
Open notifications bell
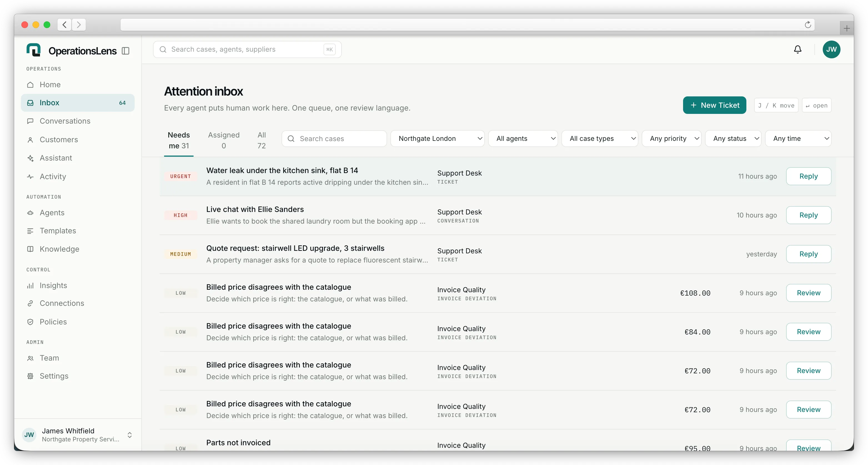pyautogui.click(x=797, y=49)
